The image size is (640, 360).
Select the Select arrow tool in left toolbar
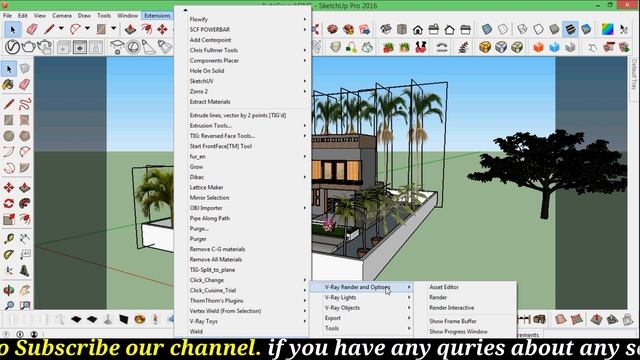pos(9,69)
